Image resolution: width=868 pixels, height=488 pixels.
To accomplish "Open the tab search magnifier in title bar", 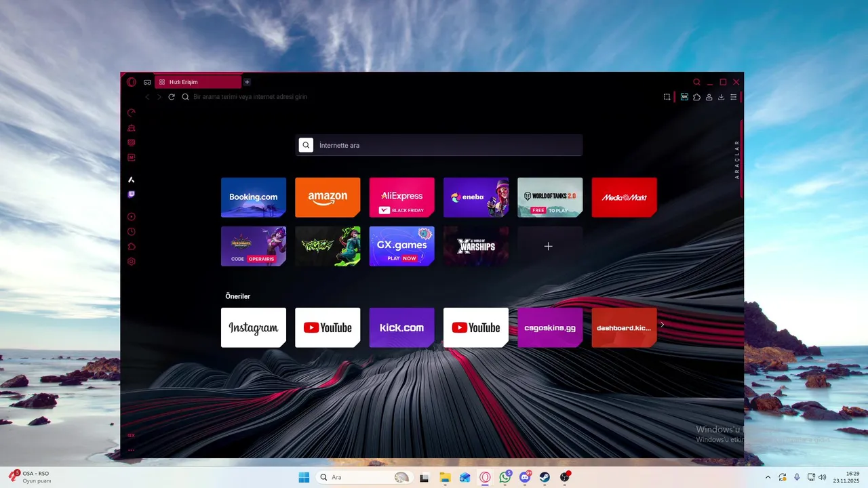I will 696,82.
